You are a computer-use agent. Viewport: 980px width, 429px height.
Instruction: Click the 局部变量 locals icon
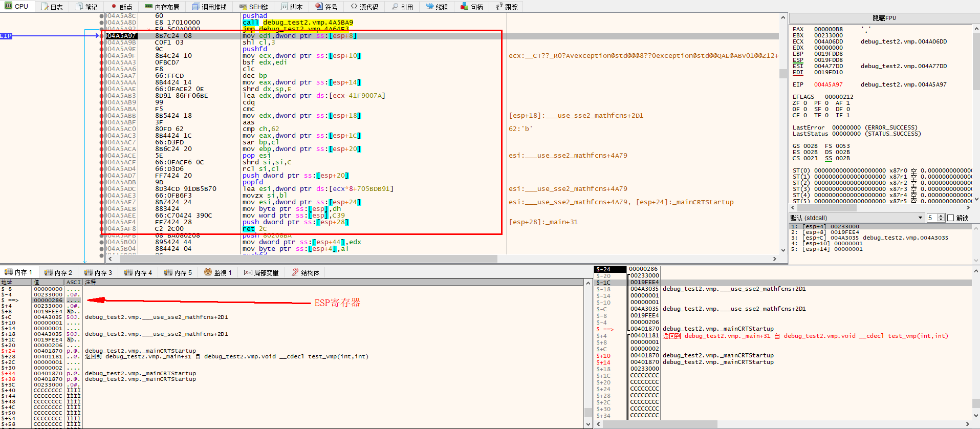(x=248, y=273)
